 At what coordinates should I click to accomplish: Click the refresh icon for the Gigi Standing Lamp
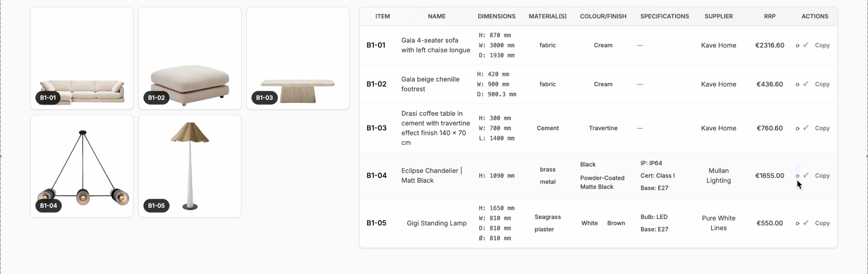(797, 223)
